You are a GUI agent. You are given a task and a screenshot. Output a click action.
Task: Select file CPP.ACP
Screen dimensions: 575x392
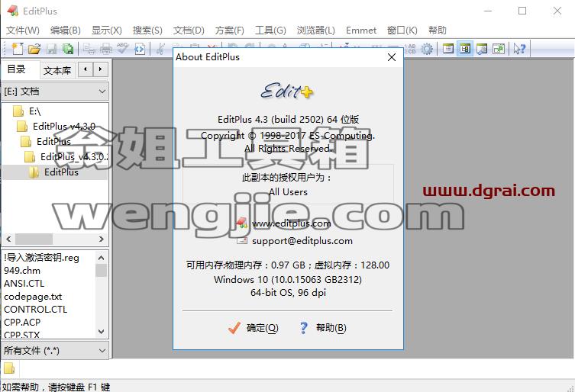tap(22, 322)
